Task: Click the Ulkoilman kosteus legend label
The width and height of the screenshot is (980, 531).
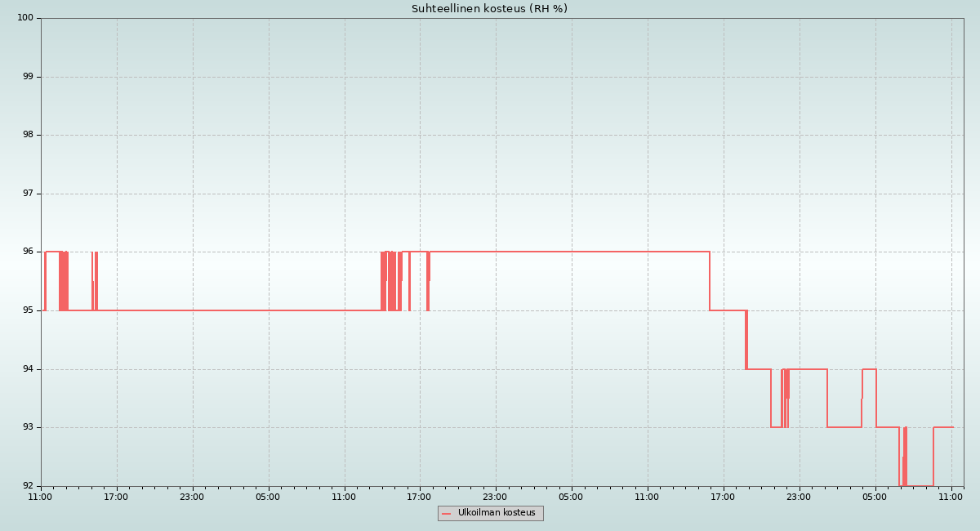Action: pyautogui.click(x=497, y=513)
